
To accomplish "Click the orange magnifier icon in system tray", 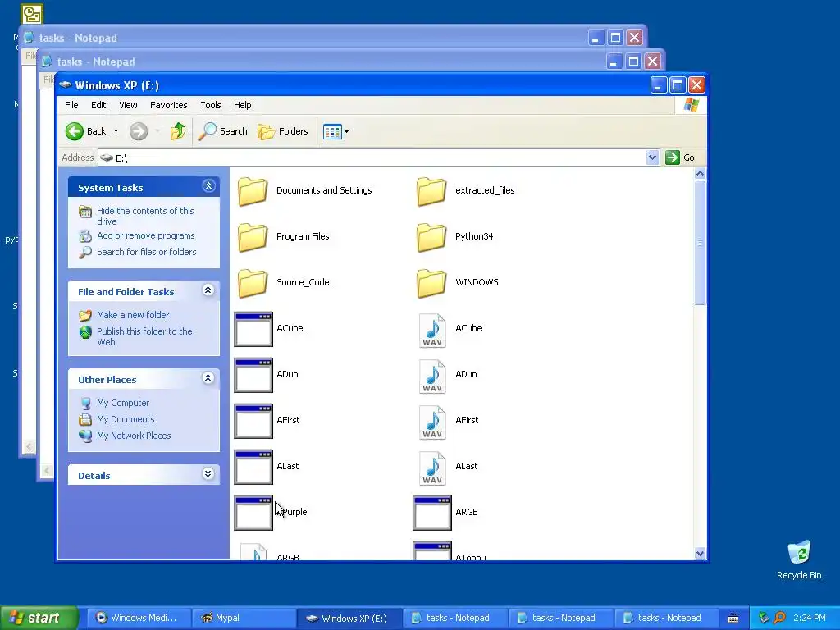I will point(779,618).
